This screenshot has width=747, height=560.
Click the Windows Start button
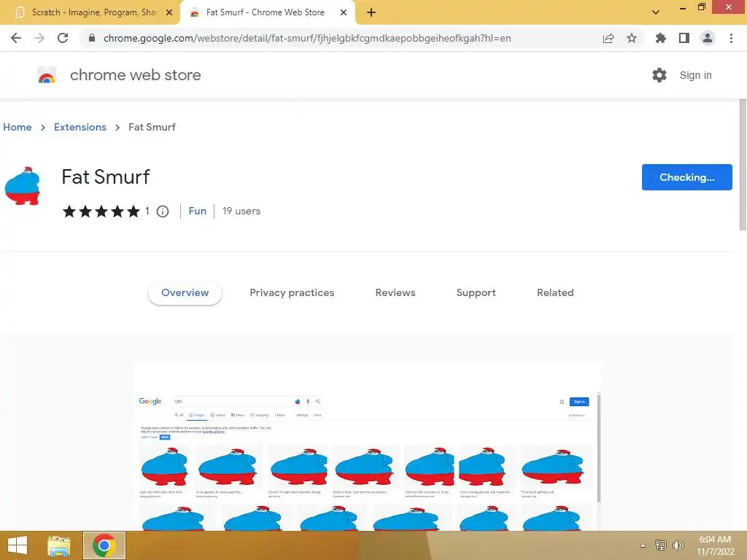18,545
